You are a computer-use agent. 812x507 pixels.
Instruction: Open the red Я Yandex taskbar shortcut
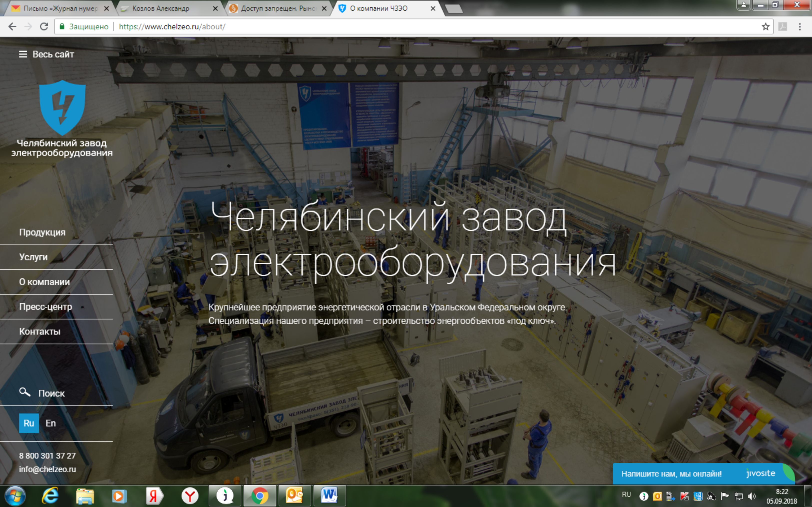coord(154,496)
